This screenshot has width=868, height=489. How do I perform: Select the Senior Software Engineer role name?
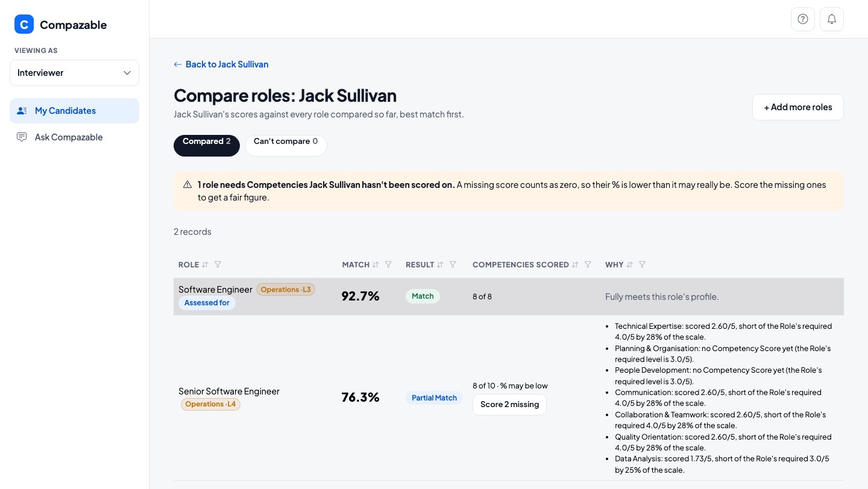(229, 391)
